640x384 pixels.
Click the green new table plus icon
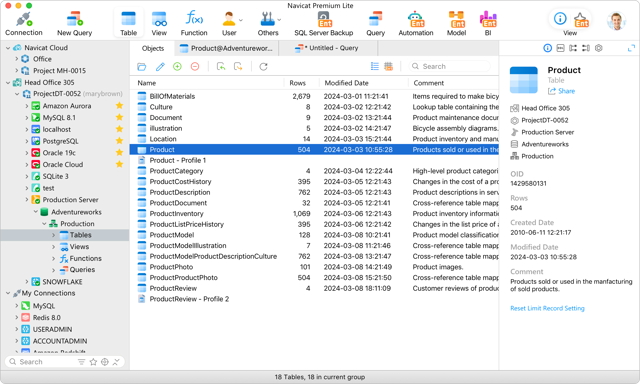pyautogui.click(x=177, y=67)
